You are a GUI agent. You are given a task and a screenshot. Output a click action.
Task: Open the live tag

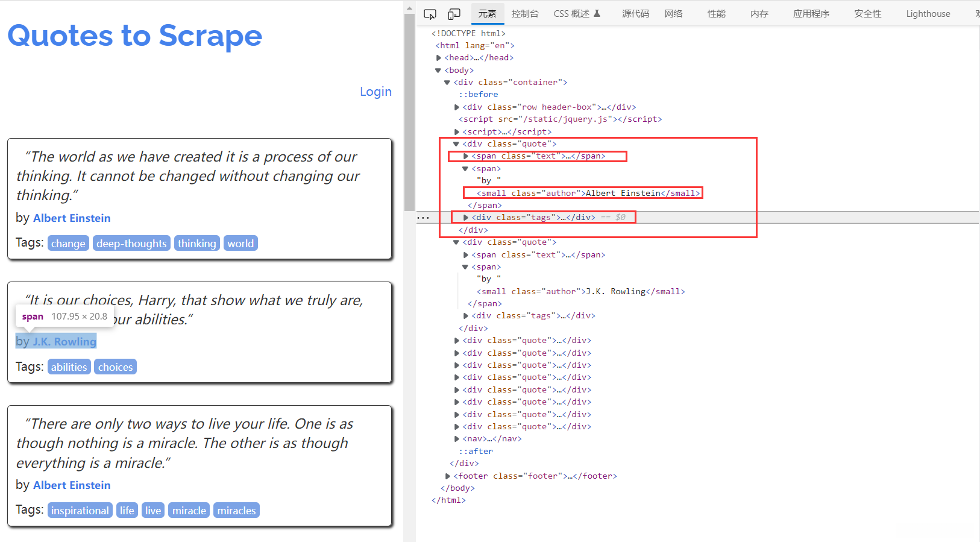[x=153, y=511]
